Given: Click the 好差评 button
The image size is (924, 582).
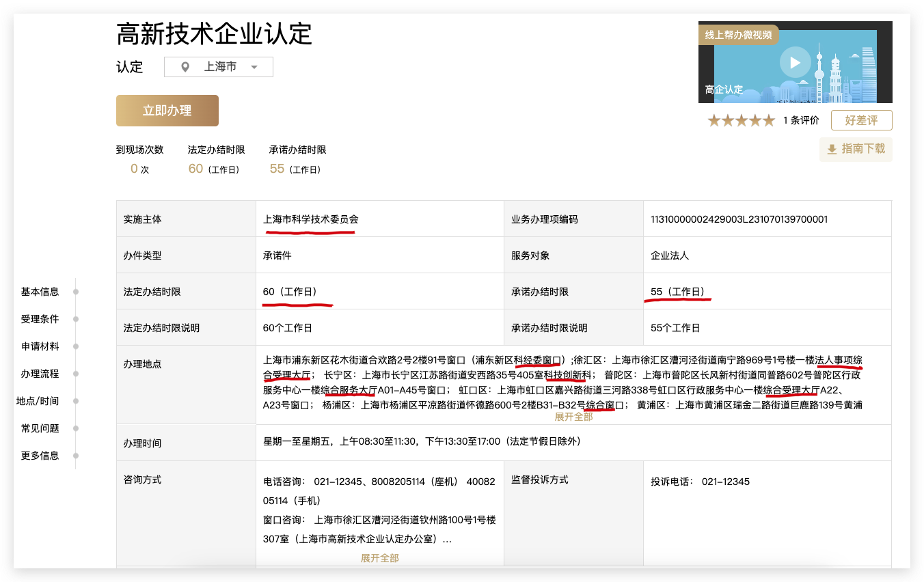Looking at the screenshot, I should [861, 120].
